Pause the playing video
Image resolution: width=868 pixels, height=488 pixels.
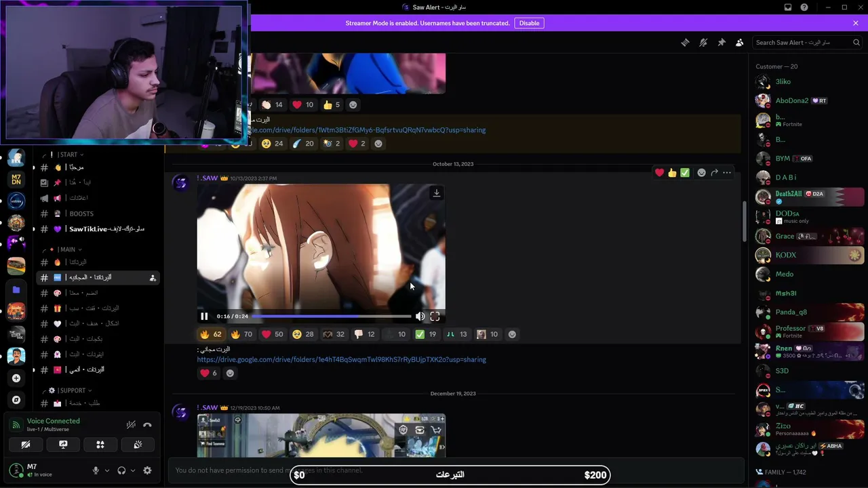tap(204, 317)
